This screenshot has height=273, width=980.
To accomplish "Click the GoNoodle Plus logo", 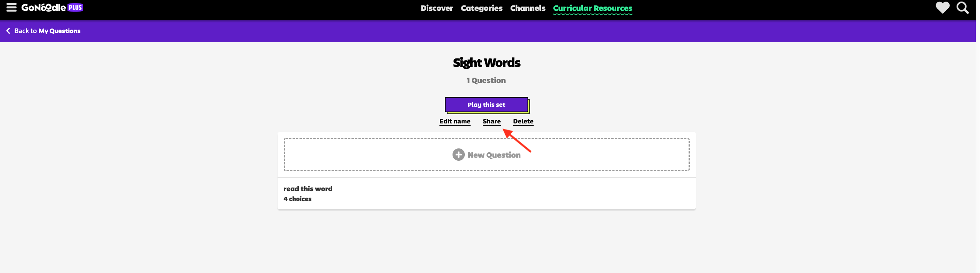I will [52, 8].
